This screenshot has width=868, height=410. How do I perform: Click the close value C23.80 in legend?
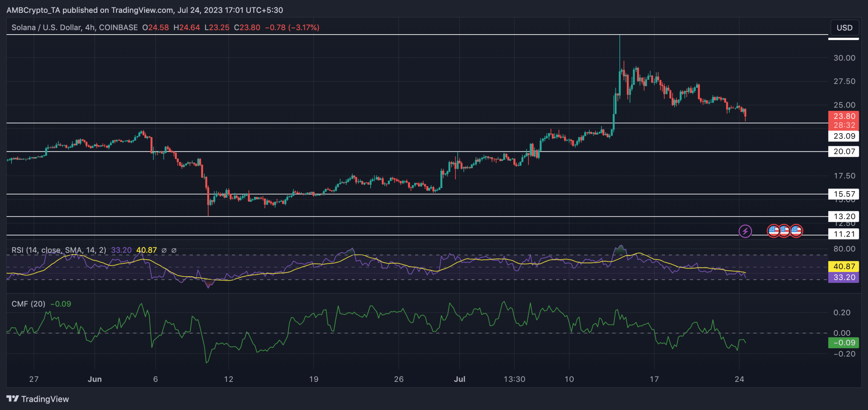click(247, 27)
